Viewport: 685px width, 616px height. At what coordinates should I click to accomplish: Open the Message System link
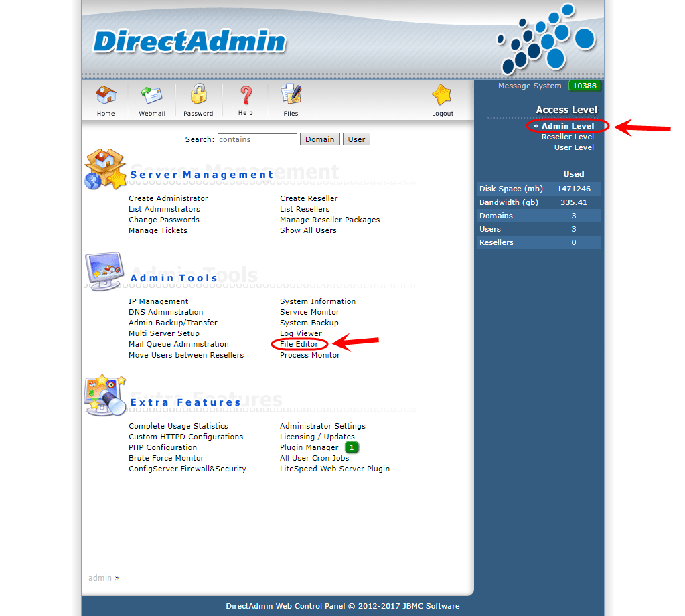coord(530,86)
